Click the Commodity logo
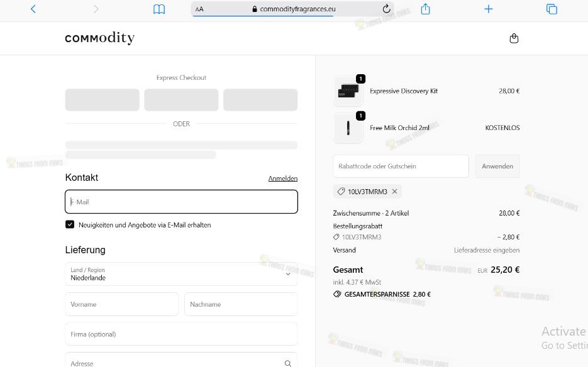 [x=100, y=38]
